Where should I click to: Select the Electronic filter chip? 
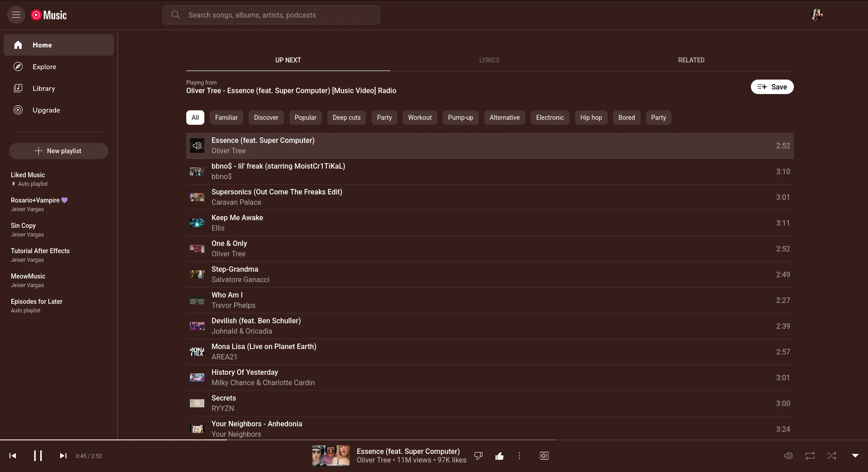pos(550,118)
